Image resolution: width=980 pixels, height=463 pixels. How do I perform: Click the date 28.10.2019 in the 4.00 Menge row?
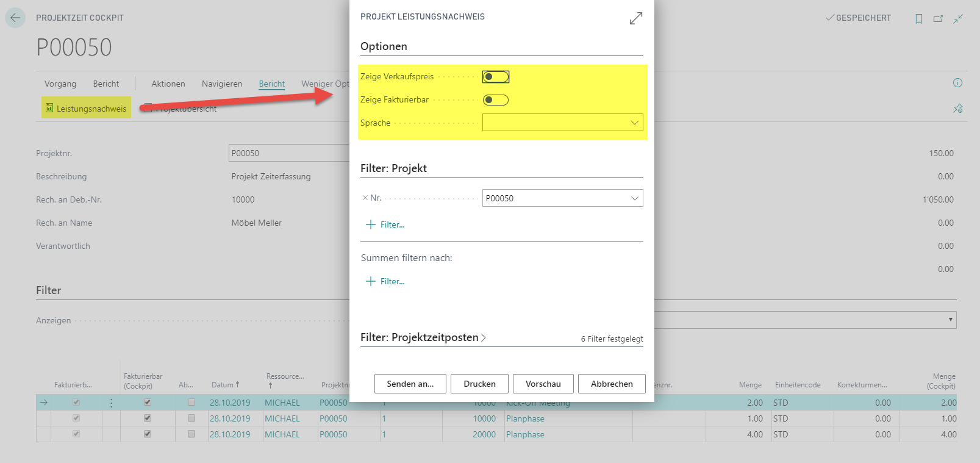tap(230, 434)
